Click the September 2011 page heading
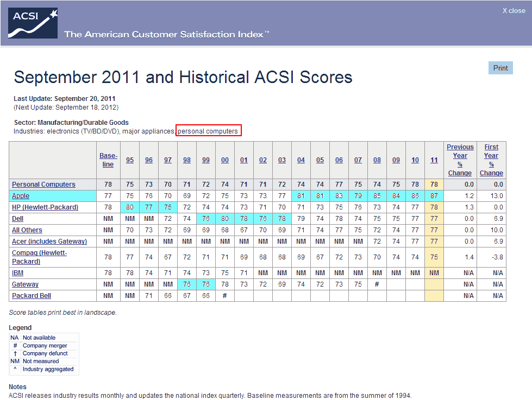 (183, 77)
